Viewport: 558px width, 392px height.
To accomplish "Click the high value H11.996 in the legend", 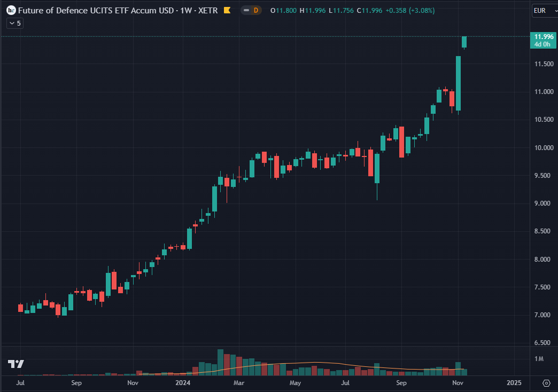I will coord(313,10).
